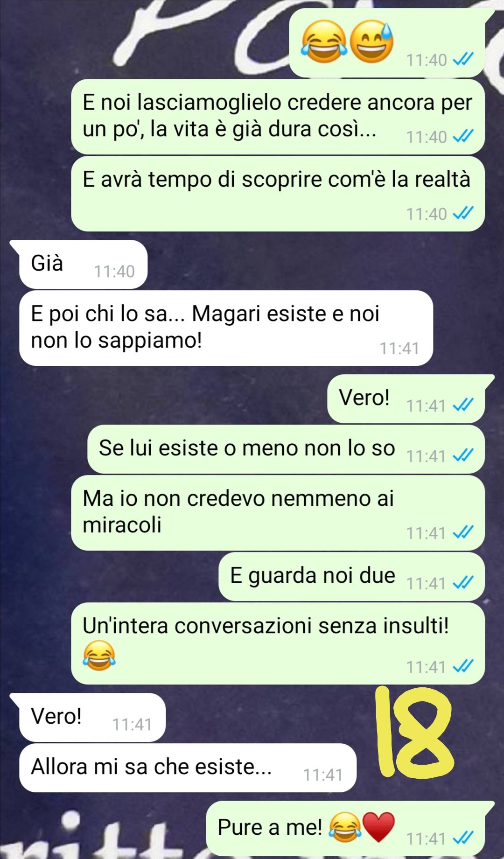504x859 pixels.
Task: Tap read ticks on 'com'è la realtà' message
Action: click(x=463, y=213)
